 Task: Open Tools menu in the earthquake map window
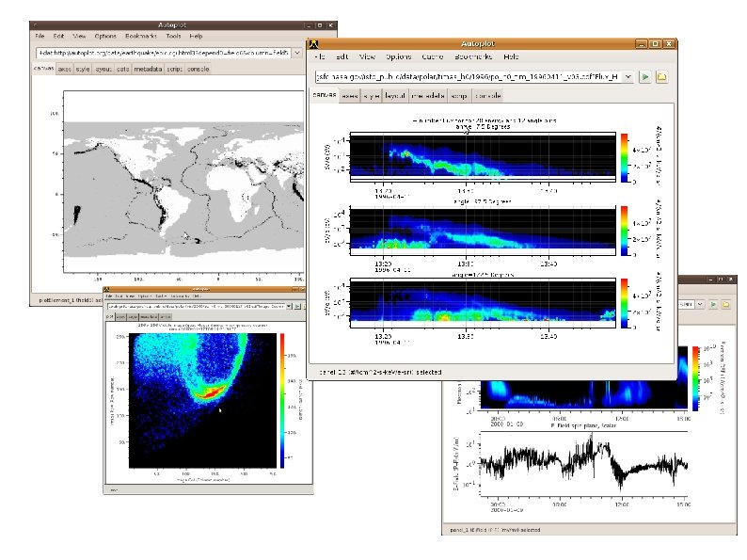[173, 36]
